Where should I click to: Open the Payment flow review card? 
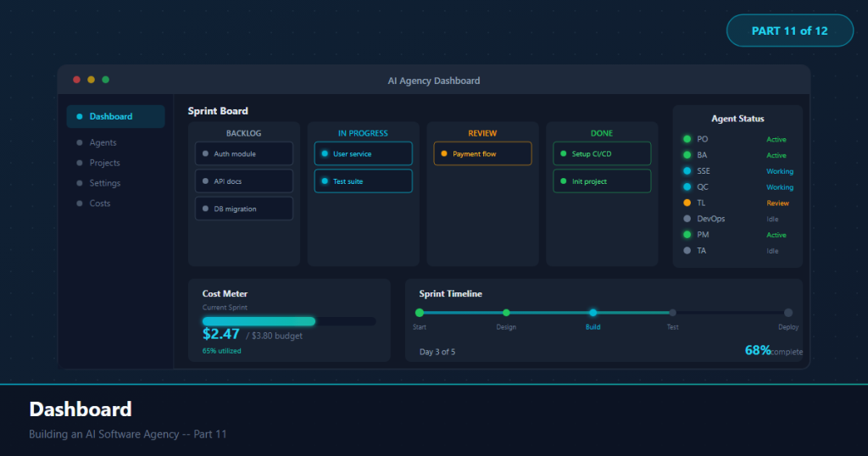click(x=482, y=154)
